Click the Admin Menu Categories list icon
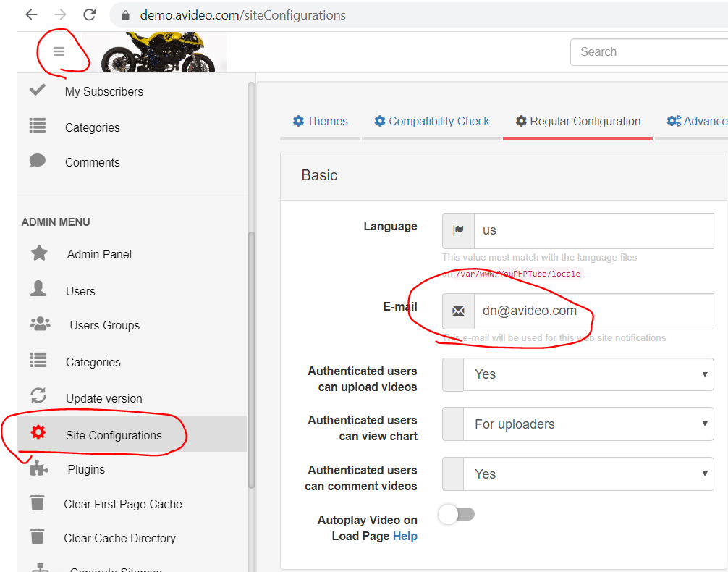The height and width of the screenshot is (572, 728). [38, 360]
